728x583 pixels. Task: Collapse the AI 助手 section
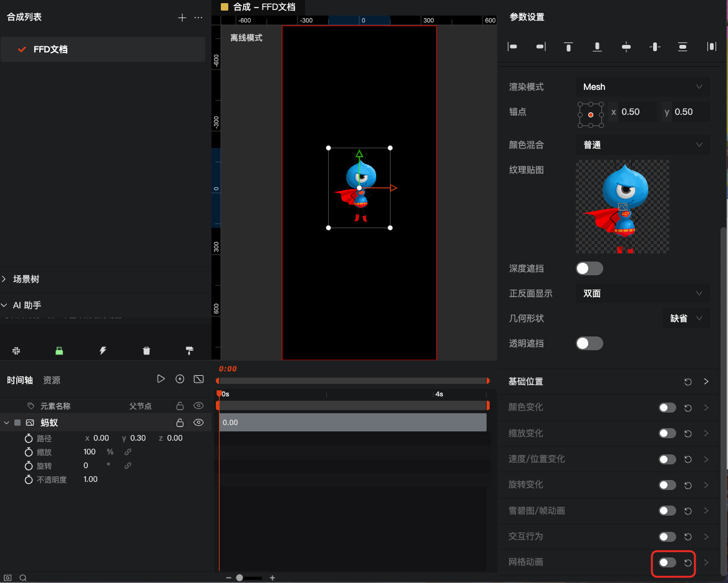(4, 305)
